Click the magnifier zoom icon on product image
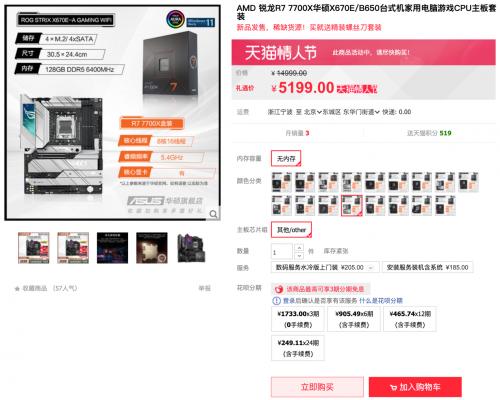The image size is (500, 400). click(x=213, y=214)
